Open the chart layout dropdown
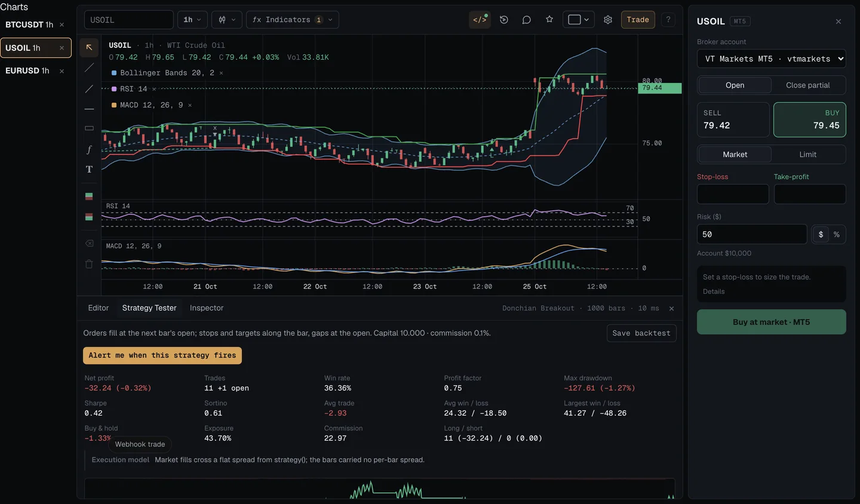Image resolution: width=860 pixels, height=504 pixels. (x=578, y=20)
